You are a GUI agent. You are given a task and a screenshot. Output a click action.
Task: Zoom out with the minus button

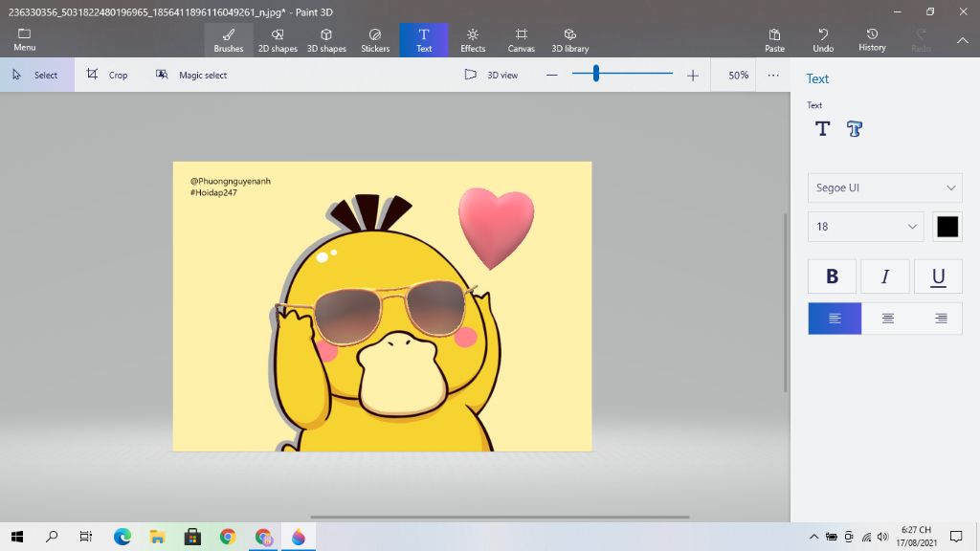pos(552,75)
